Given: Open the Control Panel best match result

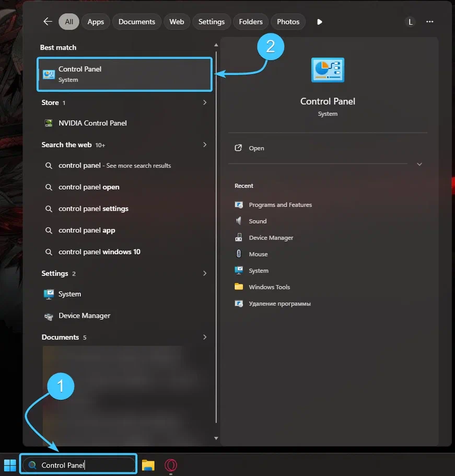Looking at the screenshot, I should (x=124, y=74).
